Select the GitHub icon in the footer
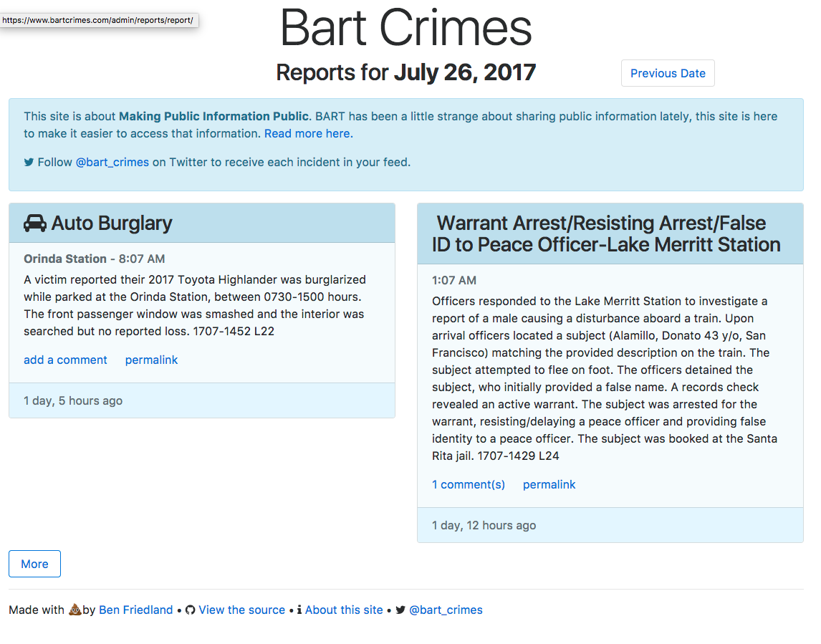 point(190,610)
